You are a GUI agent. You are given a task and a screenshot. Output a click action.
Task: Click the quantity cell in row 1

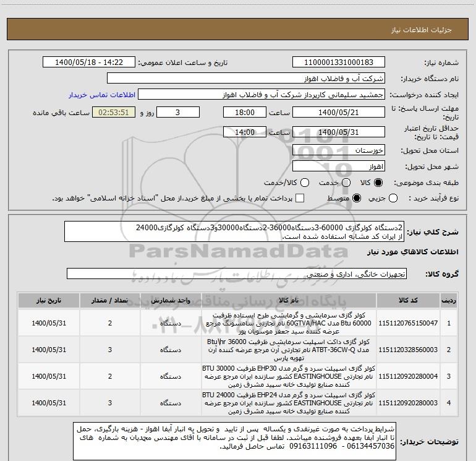[109, 323]
